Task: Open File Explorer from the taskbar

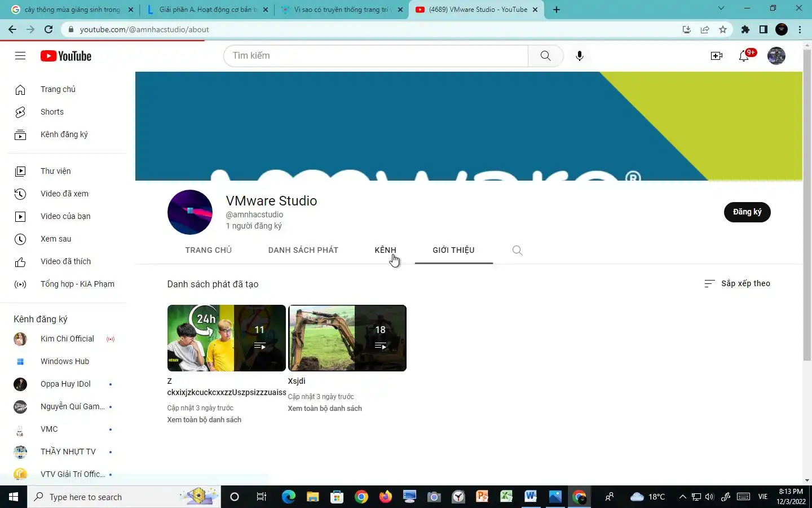Action: point(313,497)
